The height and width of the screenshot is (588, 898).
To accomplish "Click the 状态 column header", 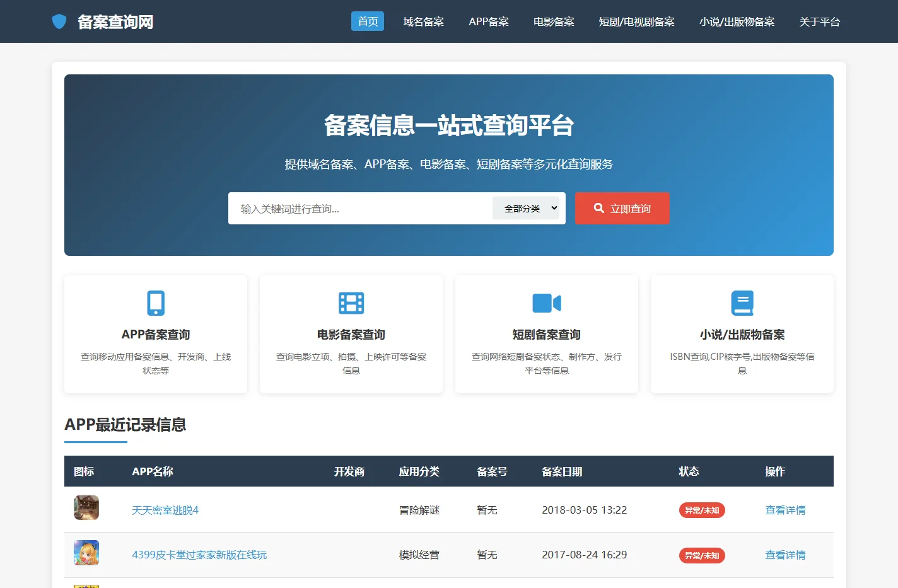I will [689, 471].
